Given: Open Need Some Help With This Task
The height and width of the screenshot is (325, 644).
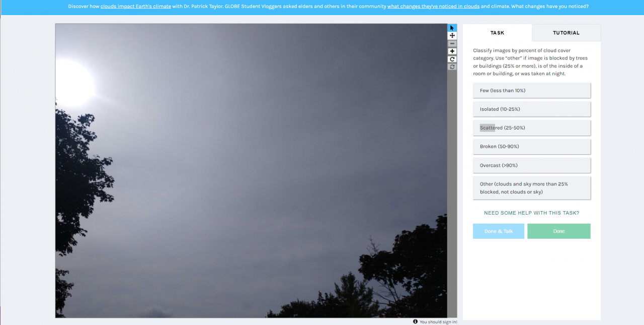Looking at the screenshot, I should pyautogui.click(x=532, y=213).
